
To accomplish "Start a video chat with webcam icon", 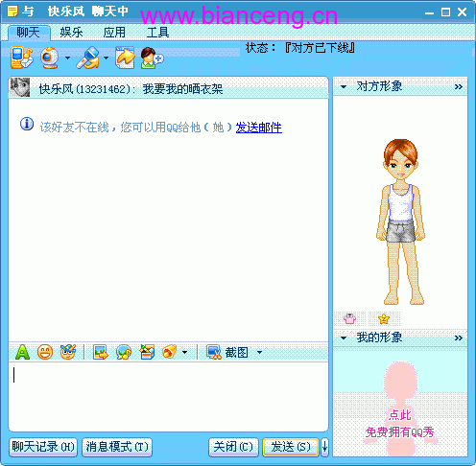I will tap(50, 58).
